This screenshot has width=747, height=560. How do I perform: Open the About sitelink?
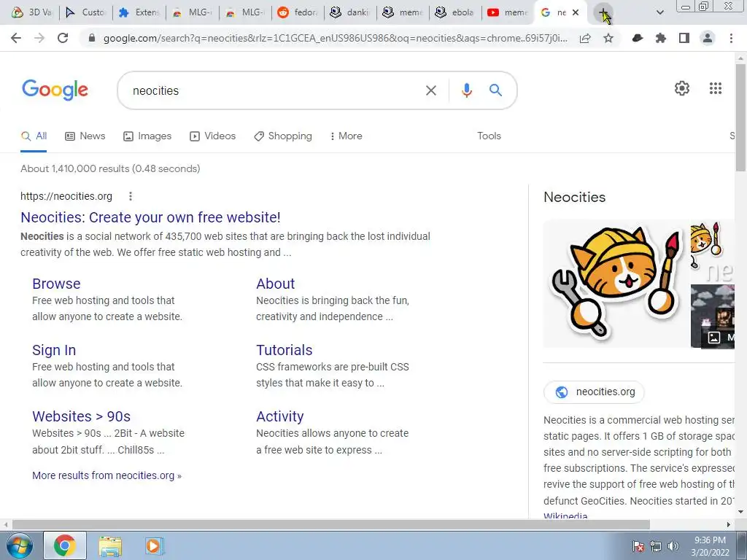click(275, 284)
